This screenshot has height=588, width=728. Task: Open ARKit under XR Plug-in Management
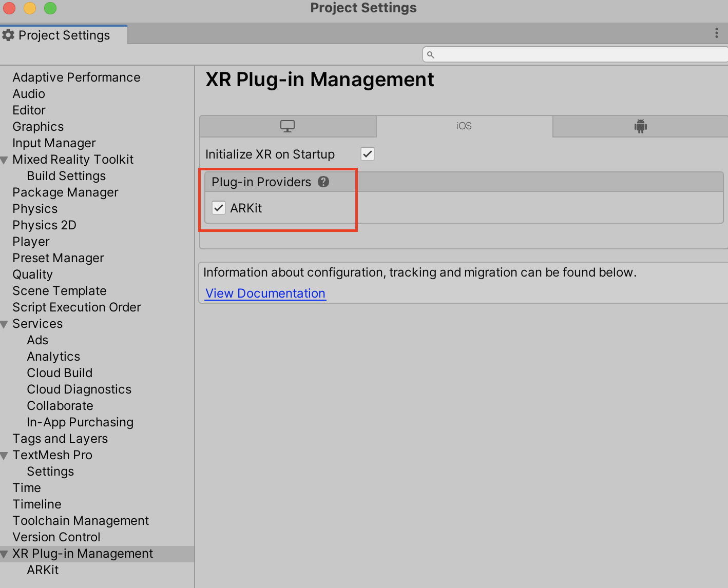pyautogui.click(x=43, y=570)
